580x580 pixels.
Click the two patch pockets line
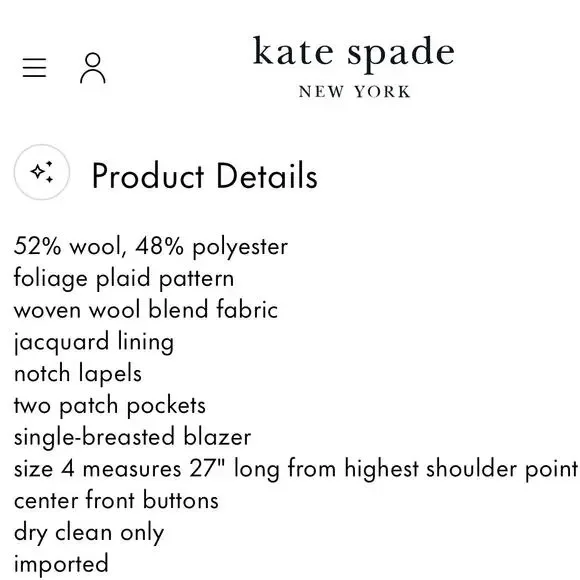click(110, 406)
